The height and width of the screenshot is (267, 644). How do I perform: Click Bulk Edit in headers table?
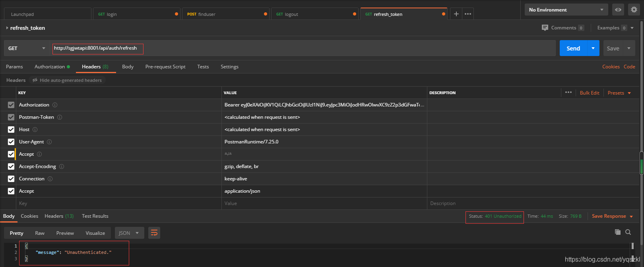click(x=590, y=93)
